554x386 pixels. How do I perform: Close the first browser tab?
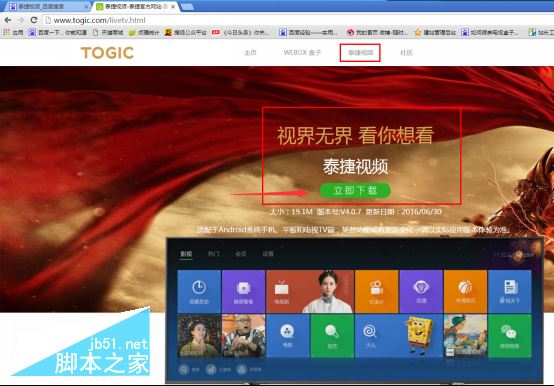(86, 7)
